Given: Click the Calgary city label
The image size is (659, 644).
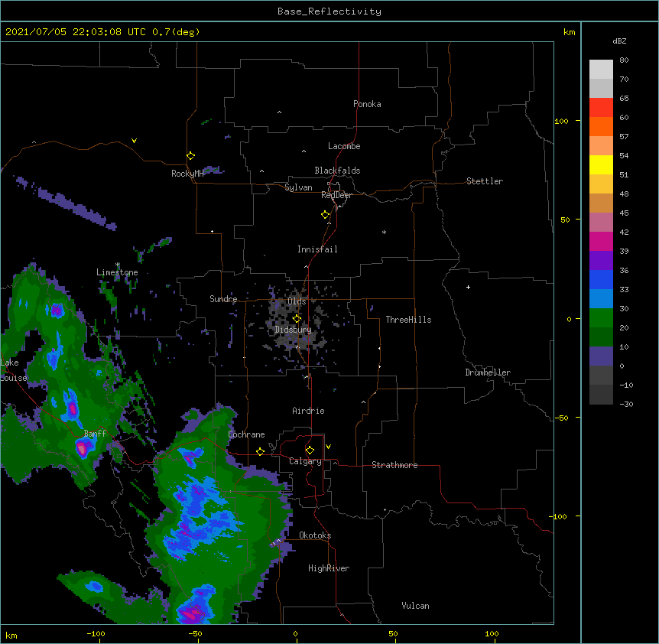Looking at the screenshot, I should coord(305,461).
